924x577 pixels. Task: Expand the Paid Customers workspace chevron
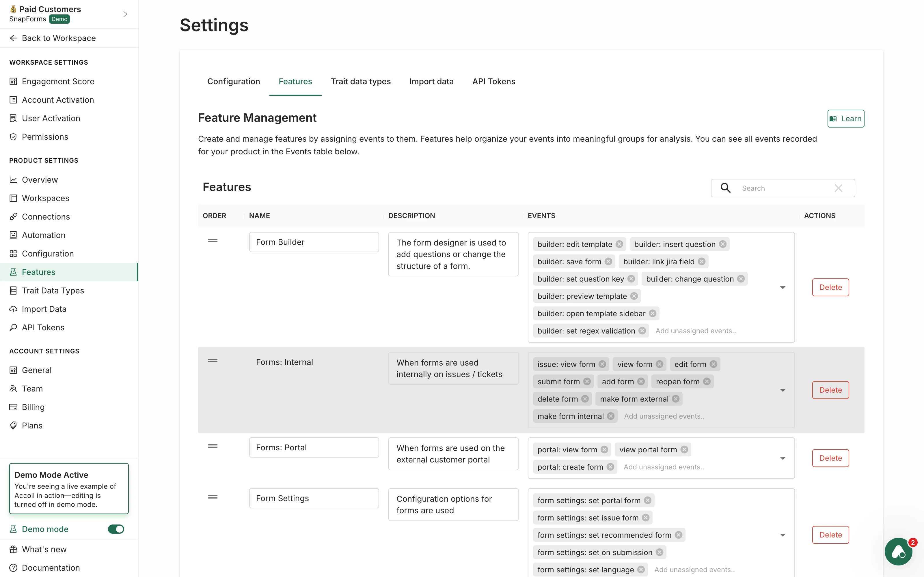[x=125, y=14]
